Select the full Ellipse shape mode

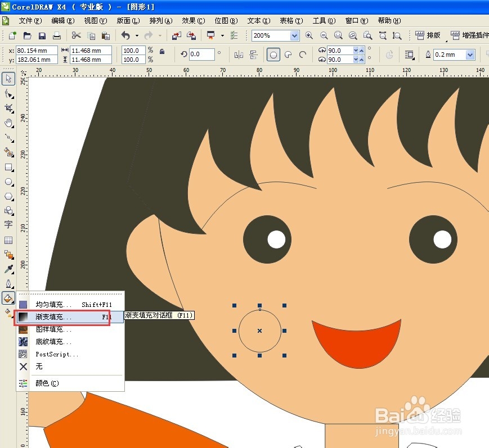(x=273, y=55)
